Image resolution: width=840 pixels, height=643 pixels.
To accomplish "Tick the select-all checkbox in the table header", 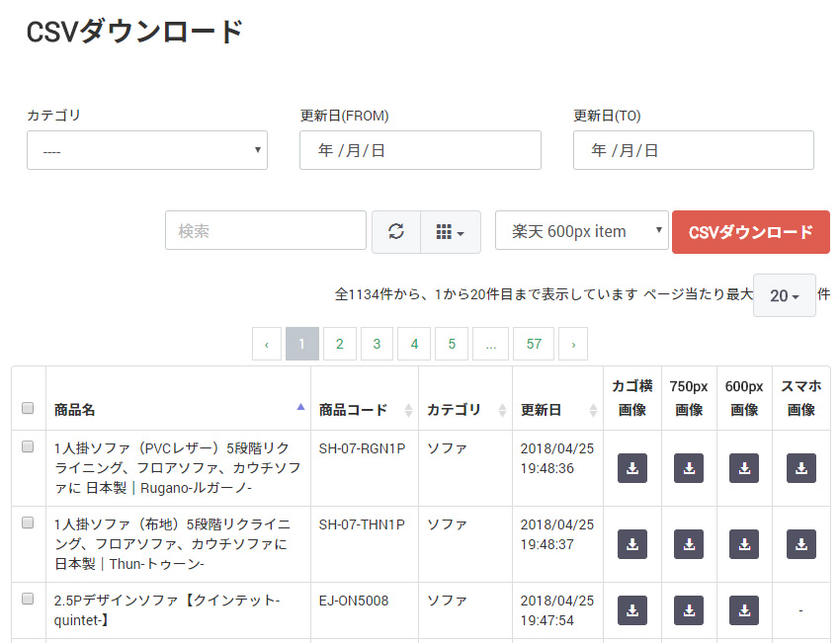I will pyautogui.click(x=28, y=408).
